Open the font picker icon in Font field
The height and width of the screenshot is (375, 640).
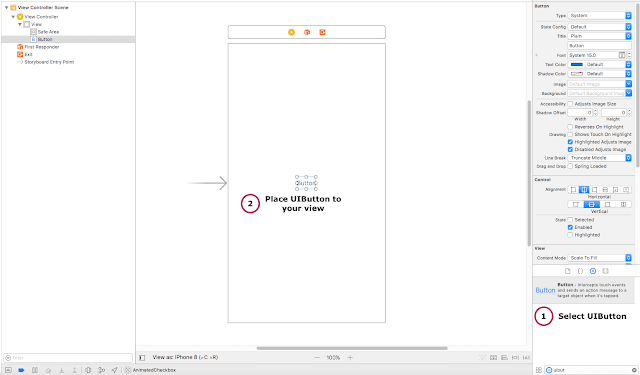pyautogui.click(x=622, y=55)
